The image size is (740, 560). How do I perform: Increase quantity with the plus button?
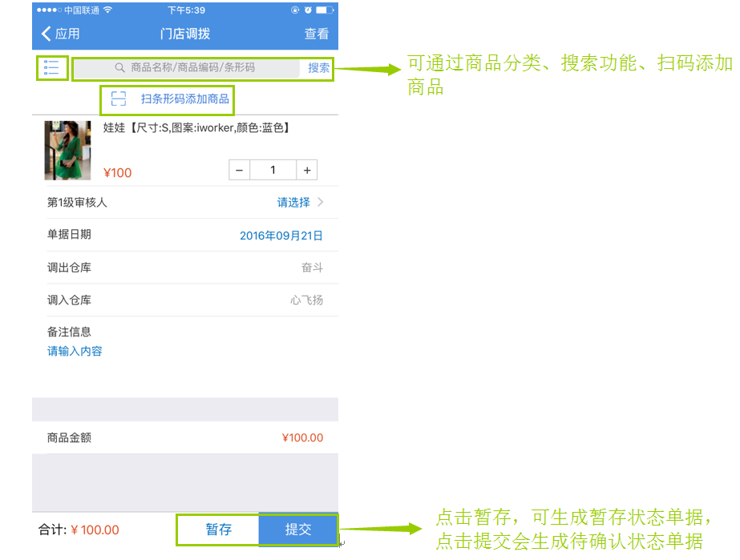tap(307, 170)
